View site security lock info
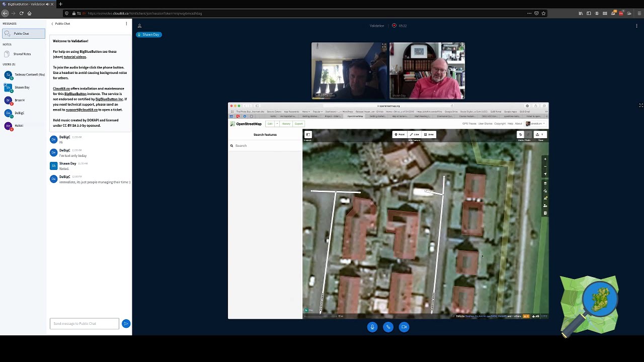This screenshot has height=362, width=644. (74, 13)
